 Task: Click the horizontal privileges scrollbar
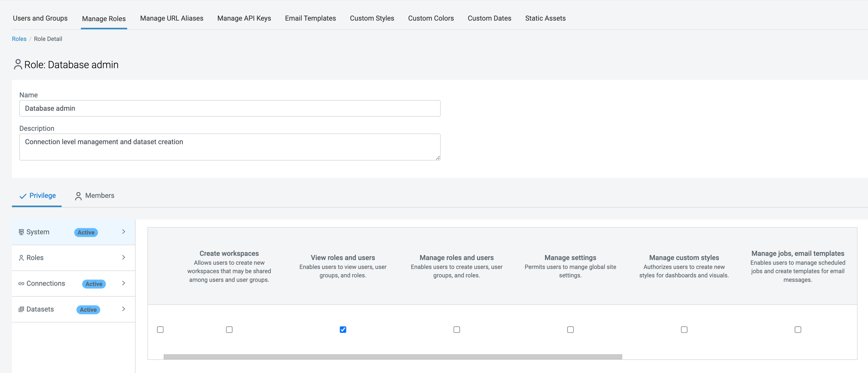coord(392,357)
